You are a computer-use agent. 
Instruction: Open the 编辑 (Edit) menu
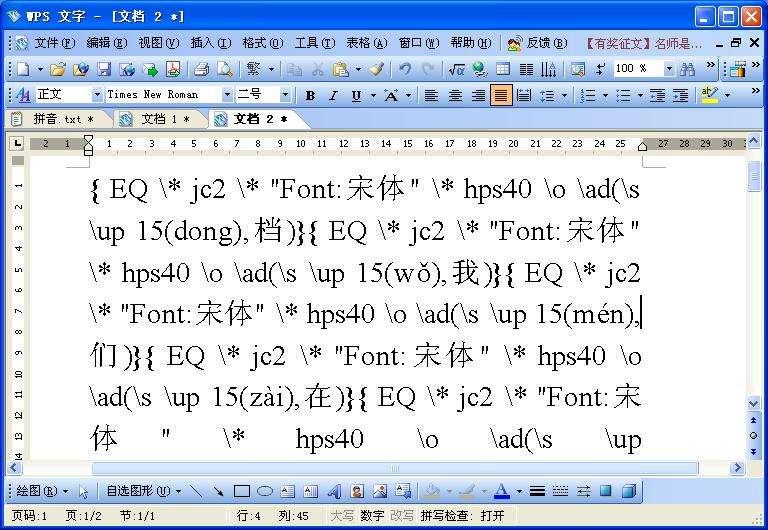point(106,43)
